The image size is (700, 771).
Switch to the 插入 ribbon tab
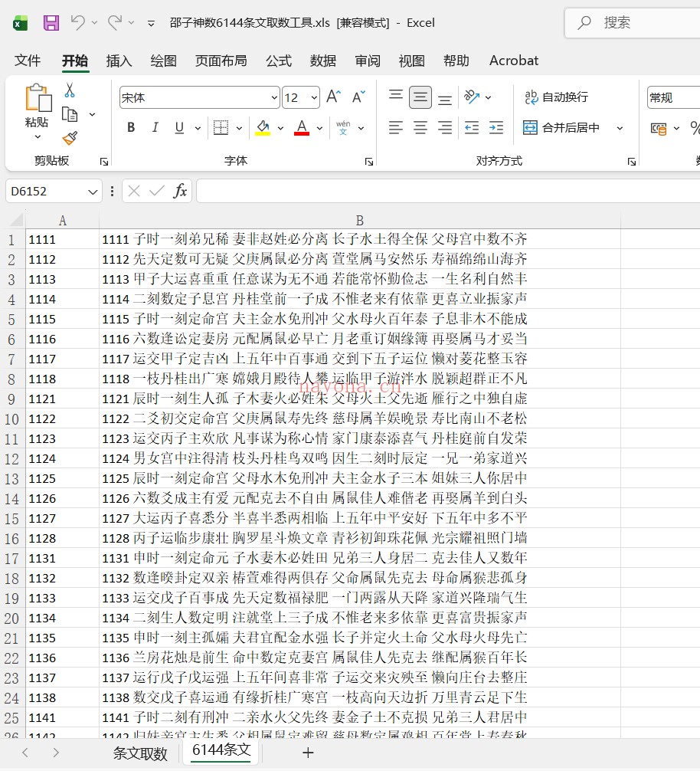(119, 61)
